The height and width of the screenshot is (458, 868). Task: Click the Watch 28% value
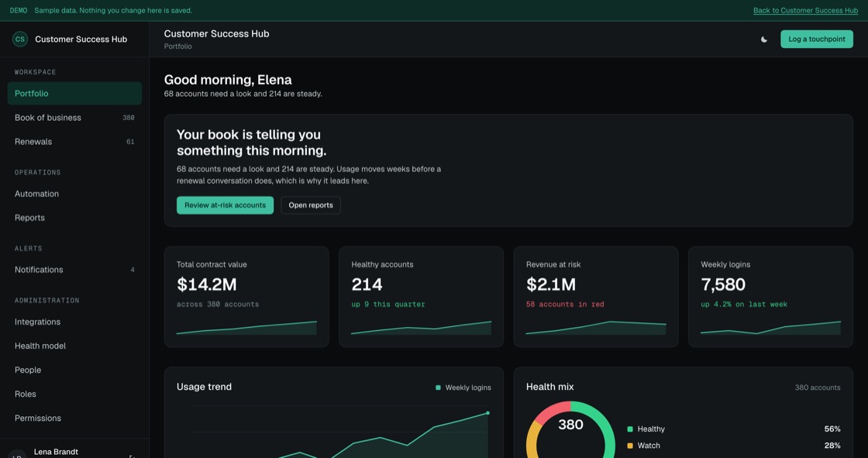(x=832, y=446)
